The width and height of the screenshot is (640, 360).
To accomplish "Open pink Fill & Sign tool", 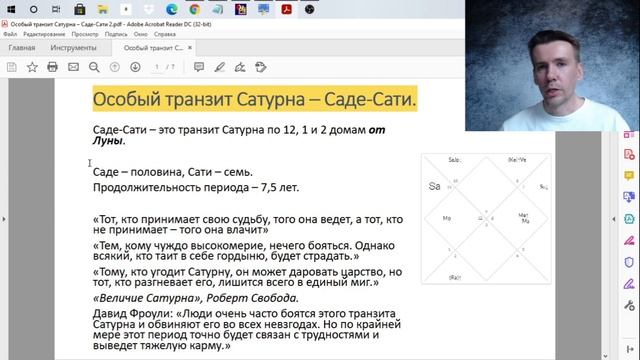I will tap(629, 240).
